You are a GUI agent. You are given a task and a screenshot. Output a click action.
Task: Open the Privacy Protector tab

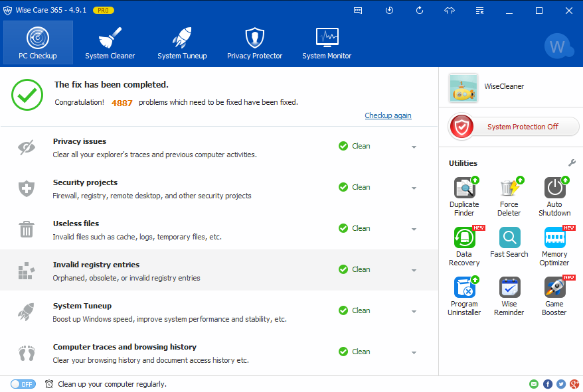[x=254, y=43]
